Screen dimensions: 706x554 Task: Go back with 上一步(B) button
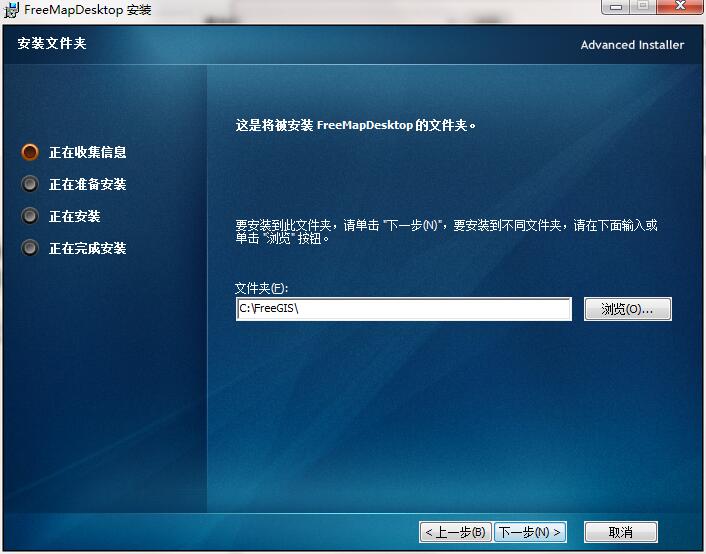(456, 532)
